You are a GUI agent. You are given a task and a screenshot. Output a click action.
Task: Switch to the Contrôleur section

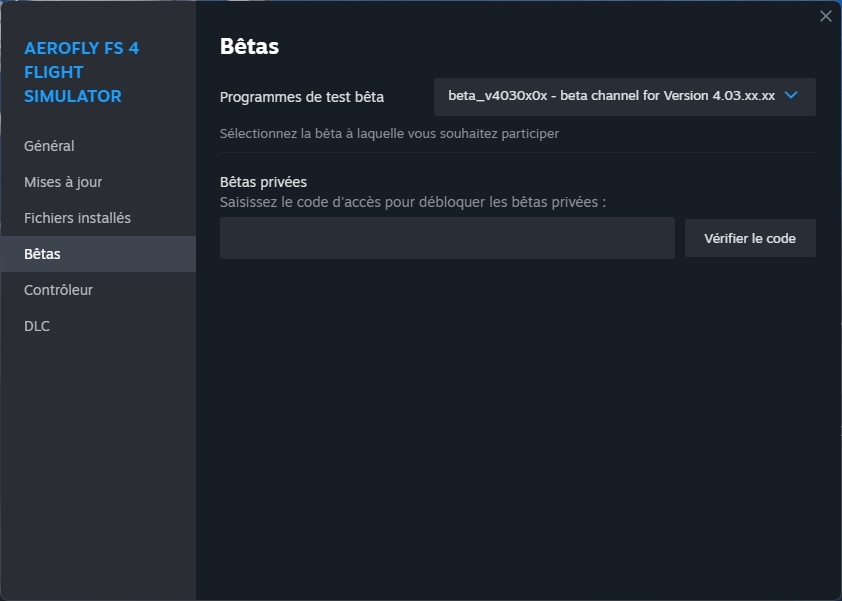(x=58, y=290)
